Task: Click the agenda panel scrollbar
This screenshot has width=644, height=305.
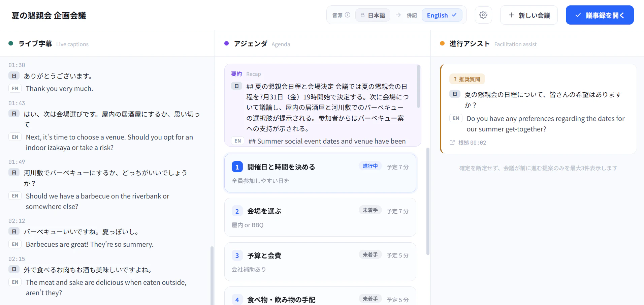Action: (x=428, y=201)
